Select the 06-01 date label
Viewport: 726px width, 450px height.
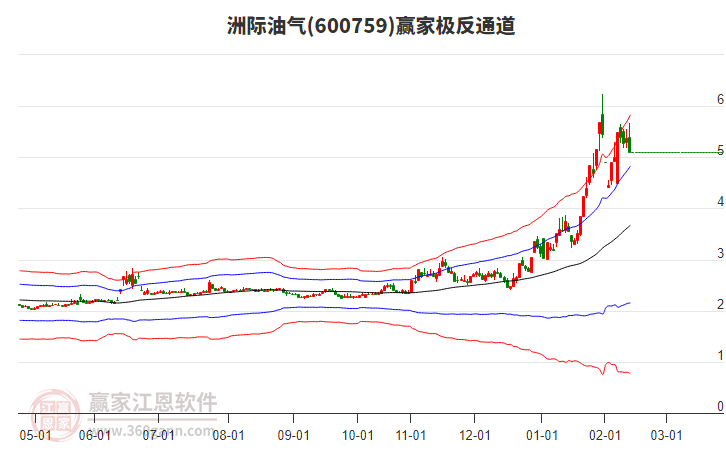(x=94, y=435)
